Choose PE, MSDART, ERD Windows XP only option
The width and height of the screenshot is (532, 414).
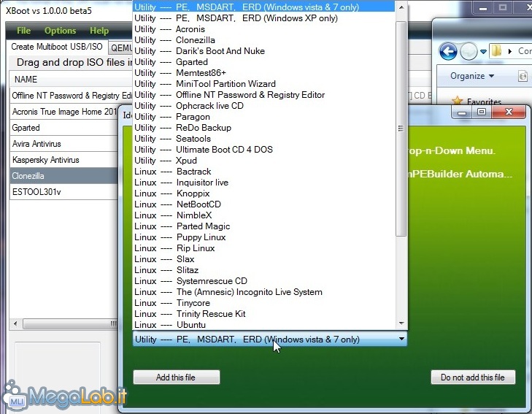tap(264, 18)
